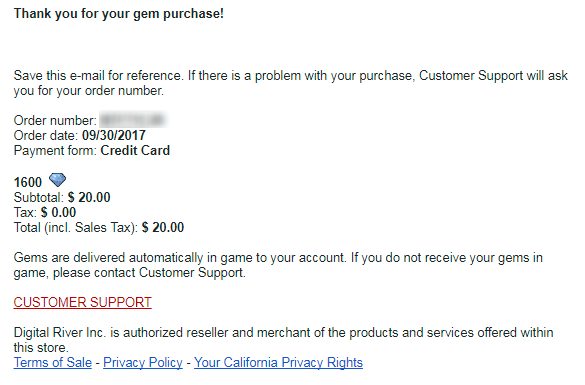Click the 'Save this e-mail for reference' sentence
585x385 pixels.
coord(291,83)
